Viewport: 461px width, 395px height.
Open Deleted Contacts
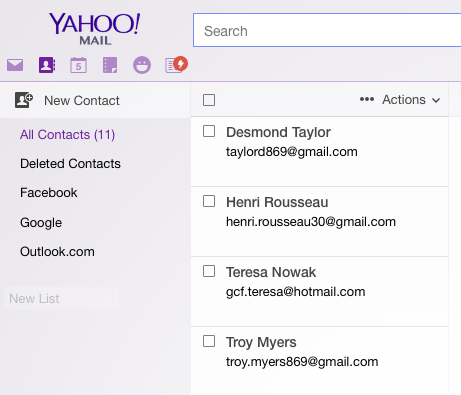[x=70, y=164]
